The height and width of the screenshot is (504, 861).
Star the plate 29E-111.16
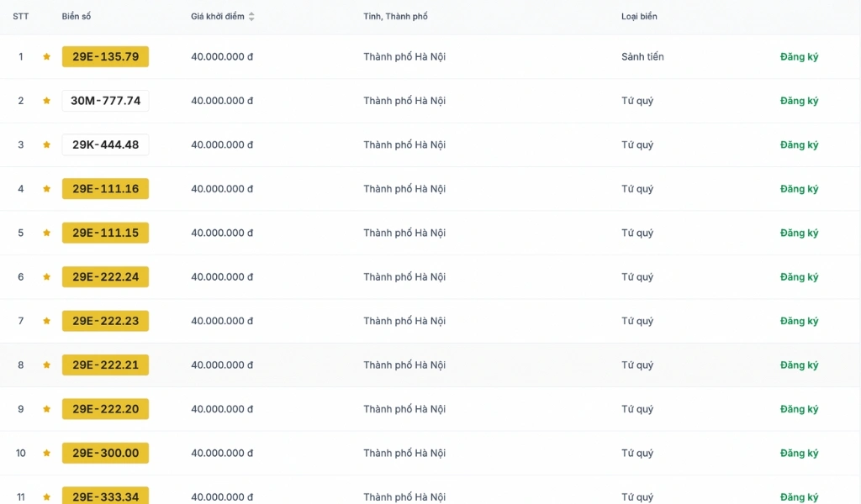coord(47,189)
